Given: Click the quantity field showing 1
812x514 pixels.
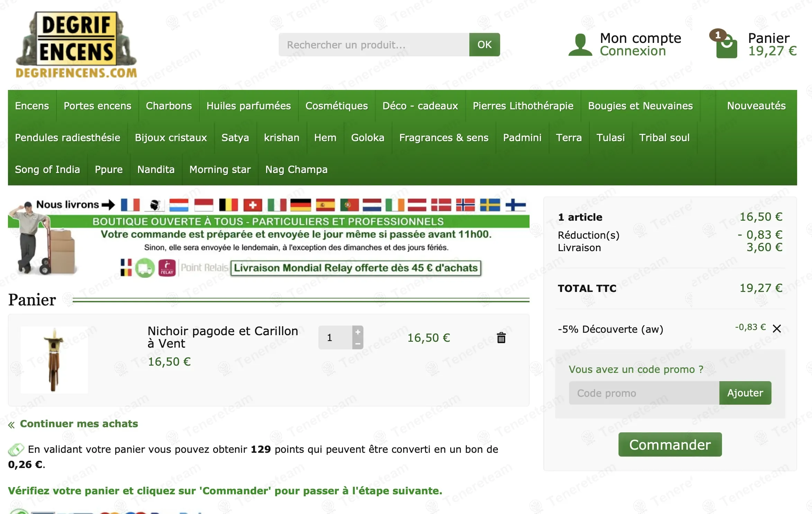Looking at the screenshot, I should point(335,338).
